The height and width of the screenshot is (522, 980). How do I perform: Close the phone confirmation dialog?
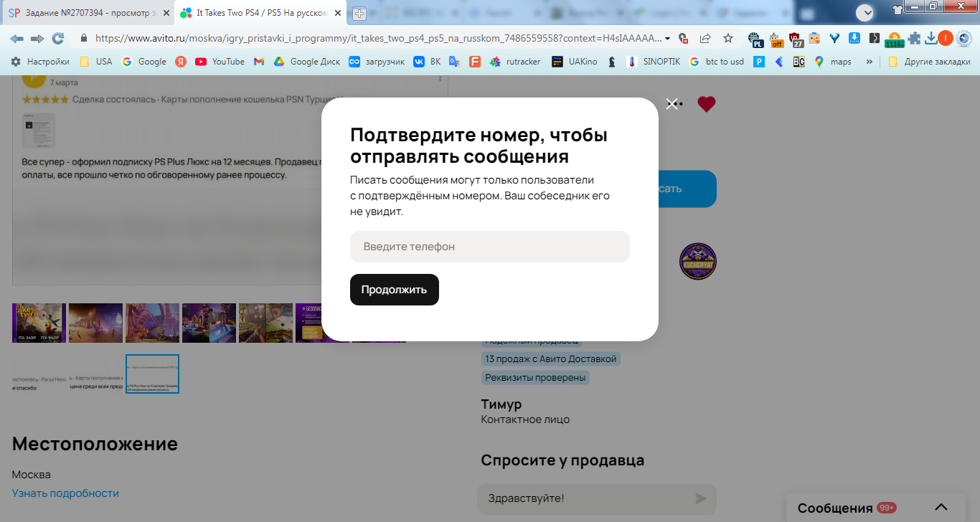(672, 104)
